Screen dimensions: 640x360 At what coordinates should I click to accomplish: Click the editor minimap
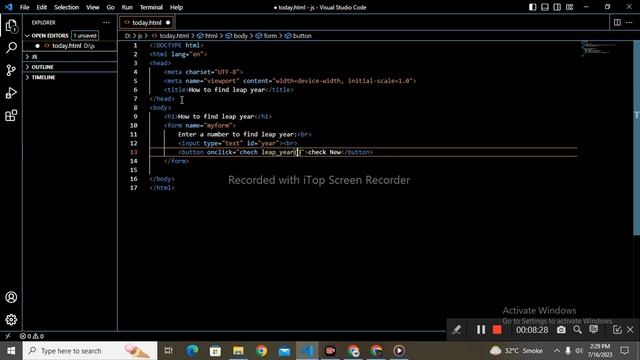click(x=599, y=49)
